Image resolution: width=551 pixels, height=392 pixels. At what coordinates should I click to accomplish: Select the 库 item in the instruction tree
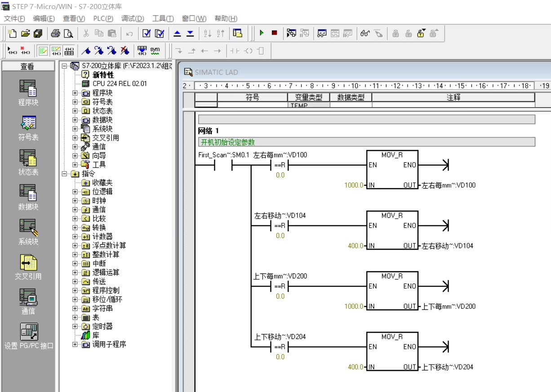click(x=96, y=335)
